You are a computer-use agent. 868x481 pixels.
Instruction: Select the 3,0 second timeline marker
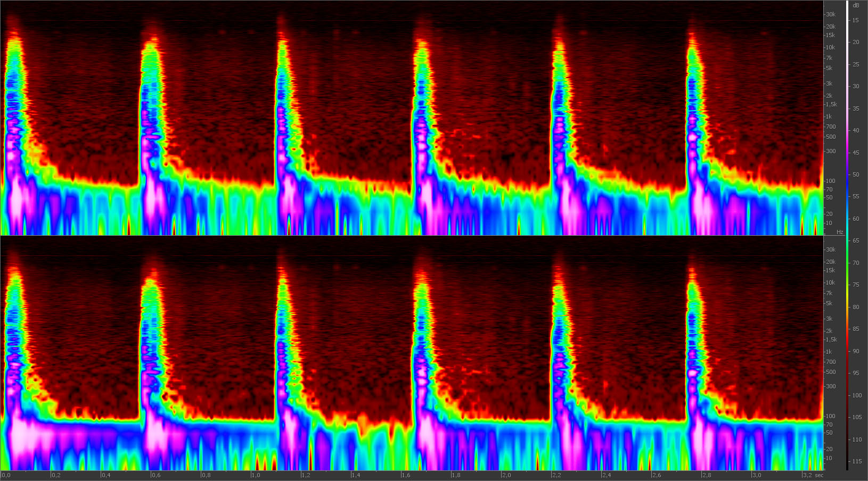[756, 475]
